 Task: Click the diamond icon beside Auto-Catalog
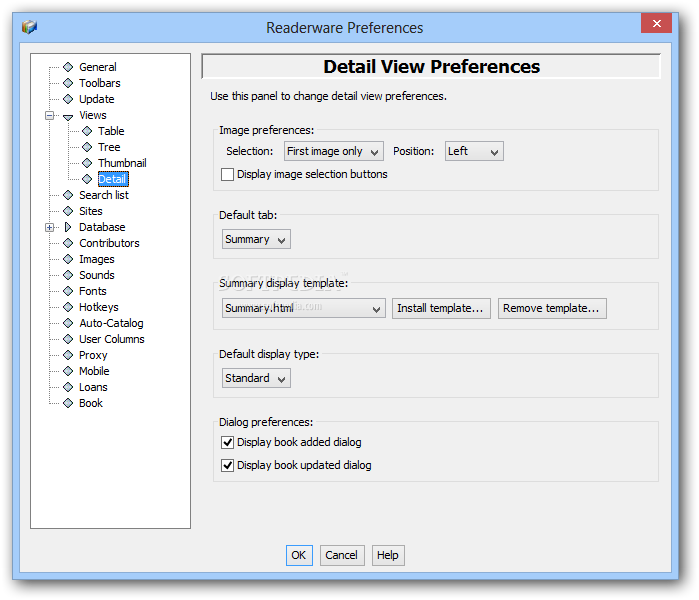(x=68, y=323)
